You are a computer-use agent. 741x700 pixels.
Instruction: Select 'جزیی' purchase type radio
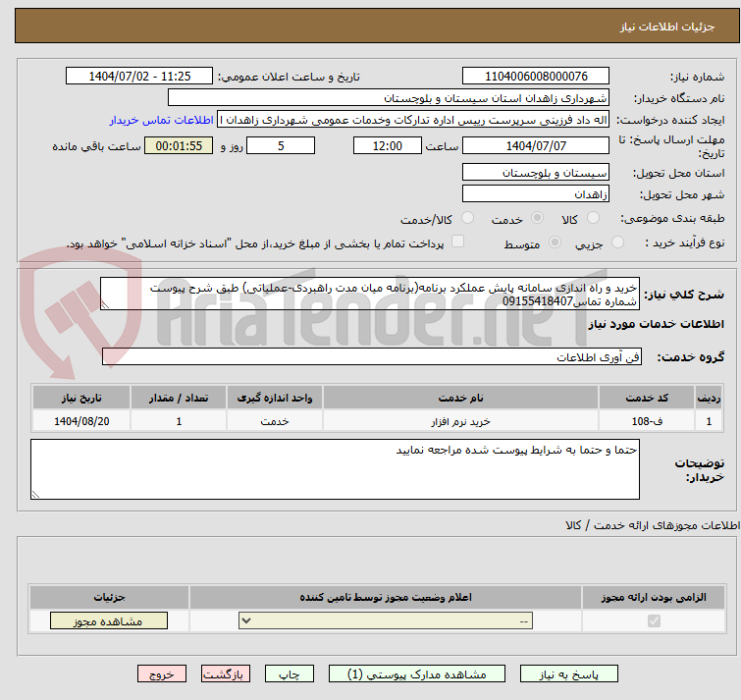(x=616, y=242)
